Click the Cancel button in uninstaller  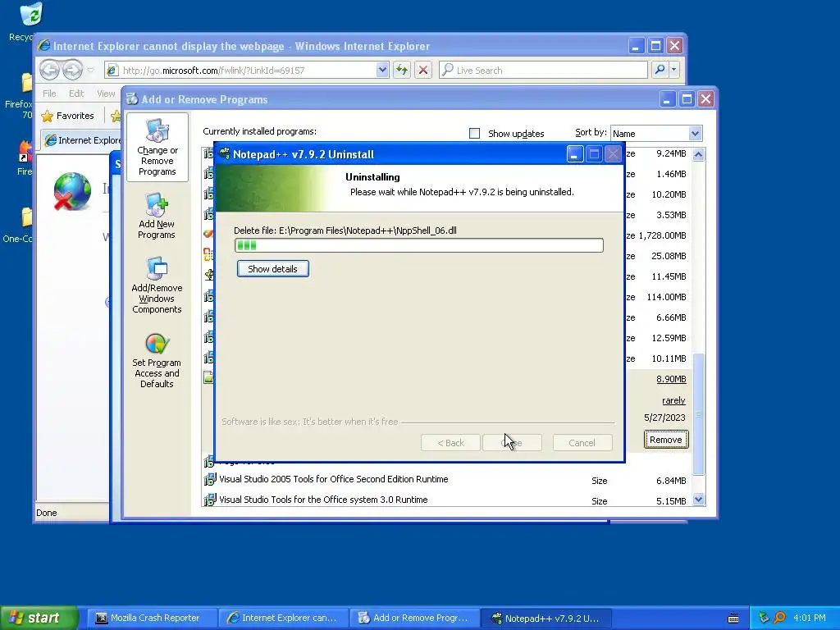click(x=582, y=443)
